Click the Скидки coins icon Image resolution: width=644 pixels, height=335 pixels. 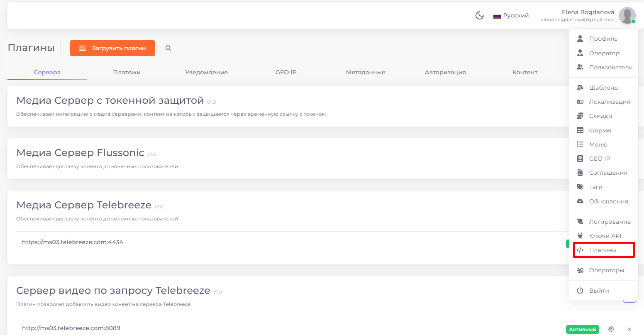[580, 116]
